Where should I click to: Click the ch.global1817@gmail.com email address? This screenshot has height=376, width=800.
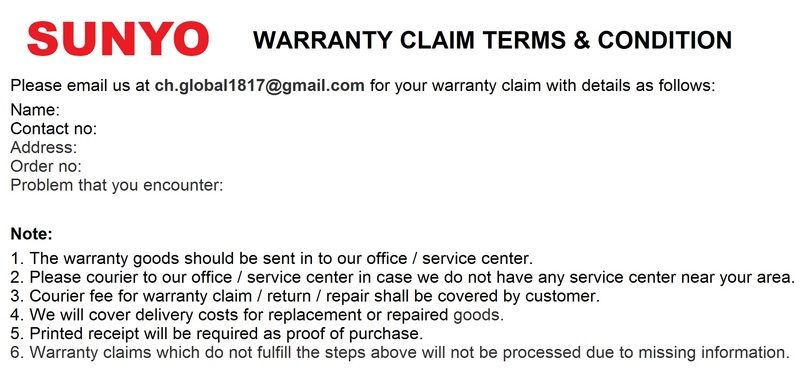(260, 85)
